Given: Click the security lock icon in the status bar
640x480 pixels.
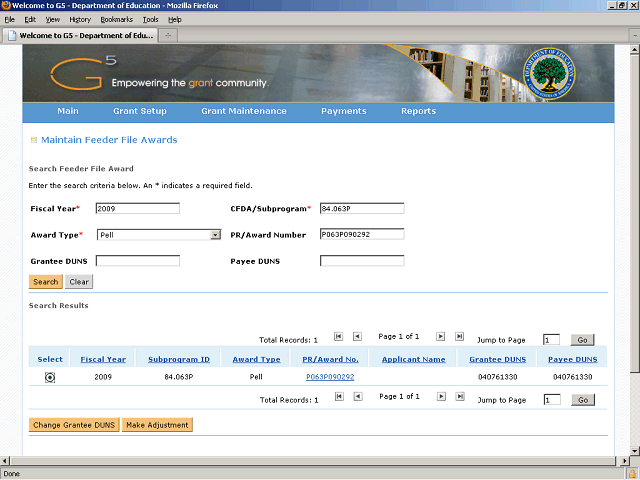Looking at the screenshot, I should 632,473.
